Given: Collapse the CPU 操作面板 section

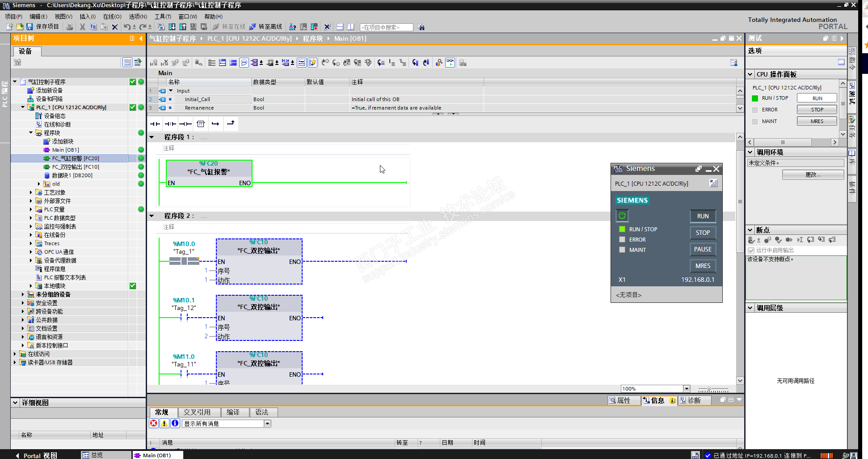Looking at the screenshot, I should 750,74.
